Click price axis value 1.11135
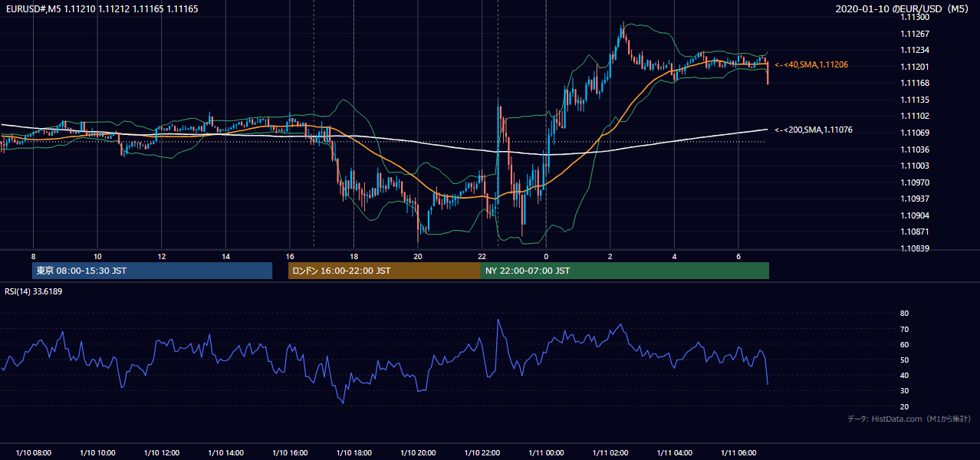Image resolution: width=980 pixels, height=460 pixels. (x=913, y=100)
